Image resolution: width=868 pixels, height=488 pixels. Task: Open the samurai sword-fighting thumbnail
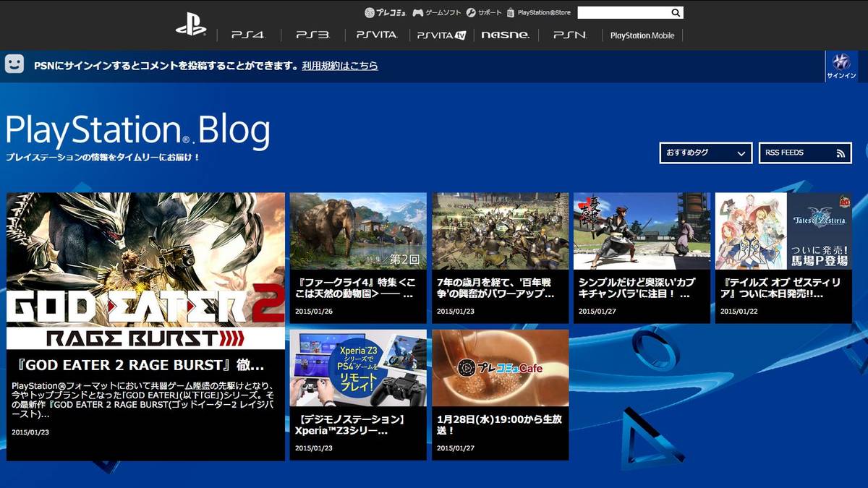pos(642,232)
